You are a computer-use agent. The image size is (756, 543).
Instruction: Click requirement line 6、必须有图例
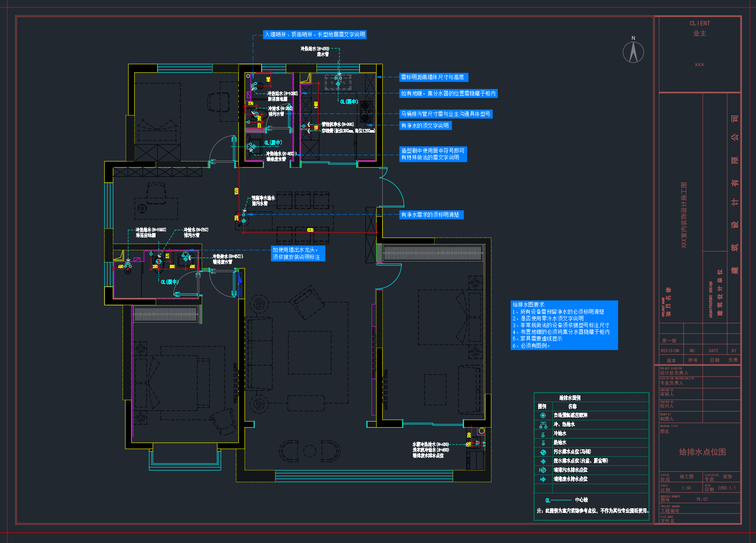pos(531,346)
